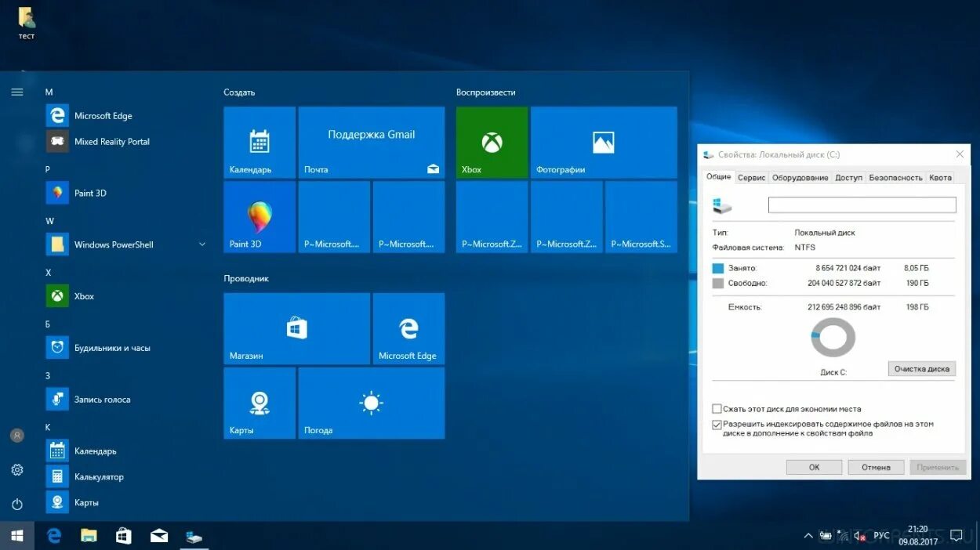Open the Квота tab in disk properties
The image size is (980, 550).
(x=940, y=177)
